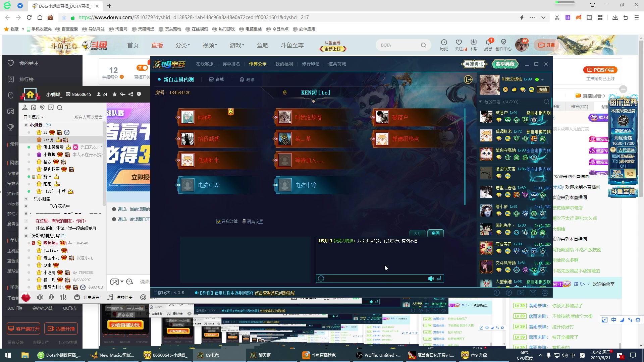Search friends with the 我的好友 magnifier icon
Screen dimensions: 644x362
(546, 102)
